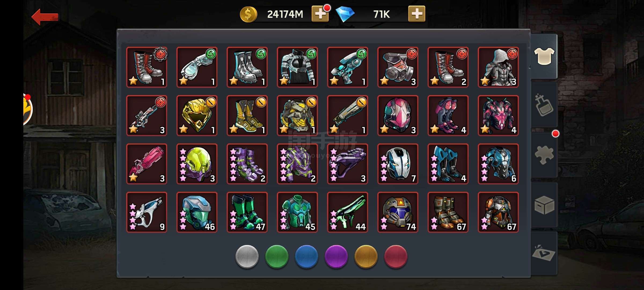Screen dimensions: 644x290
Task: Open the box crate tab
Action: (544, 205)
